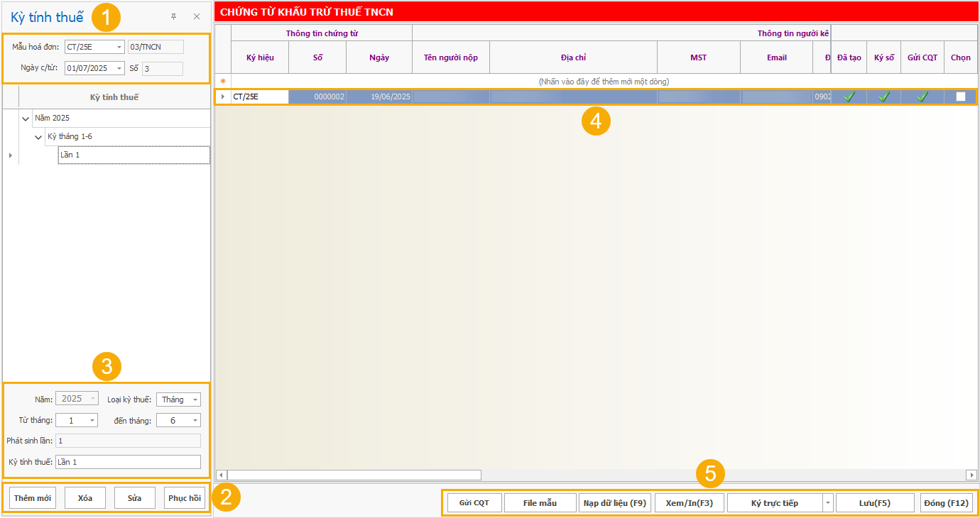
Task: Click the 0000002 number cell
Action: (x=317, y=97)
